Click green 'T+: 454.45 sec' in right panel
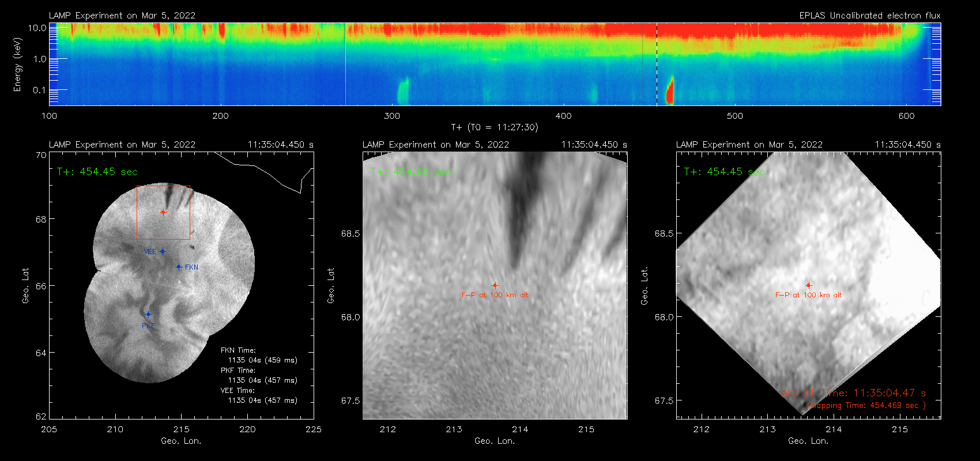Image resolution: width=980 pixels, height=461 pixels. (x=725, y=172)
